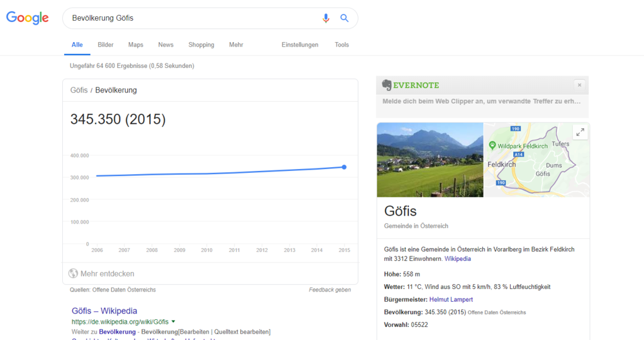Open the News results tab

pos(166,45)
